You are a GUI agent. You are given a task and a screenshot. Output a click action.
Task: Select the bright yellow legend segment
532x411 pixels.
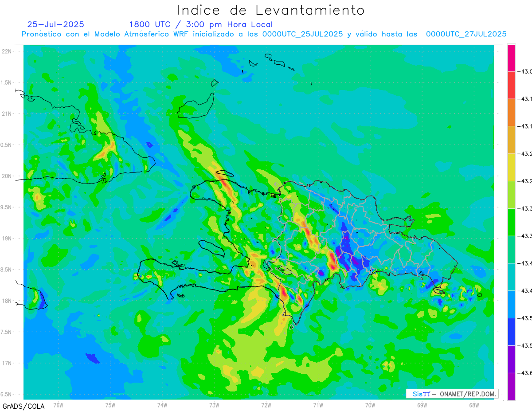(511, 167)
